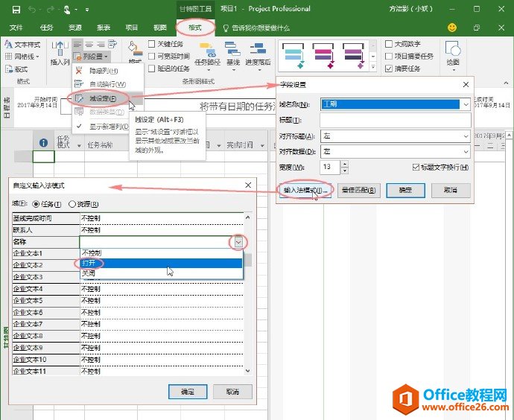This screenshot has height=420, width=514.
Task: Choose 域设定 from the column menu
Action: tap(101, 98)
